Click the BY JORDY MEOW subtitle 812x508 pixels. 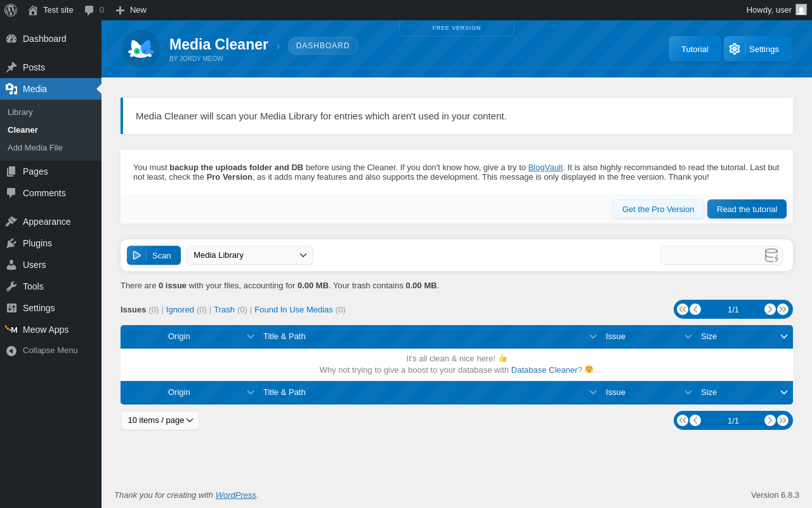point(196,59)
